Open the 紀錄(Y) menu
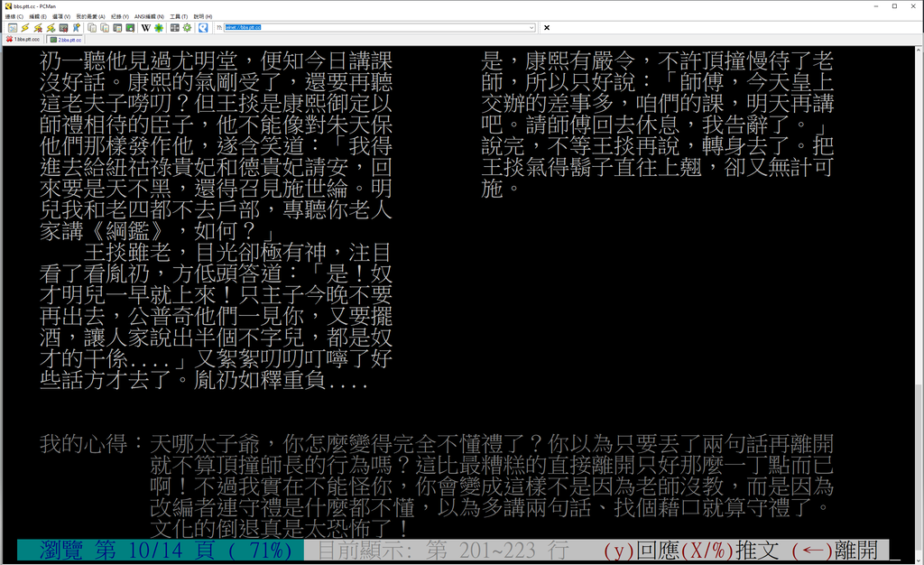 click(120, 16)
